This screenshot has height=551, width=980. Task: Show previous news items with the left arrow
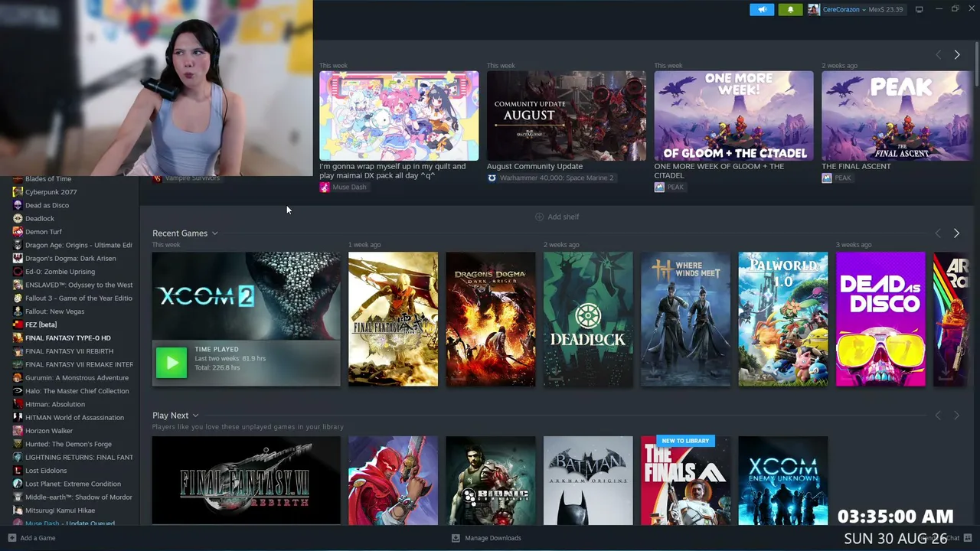(x=938, y=54)
